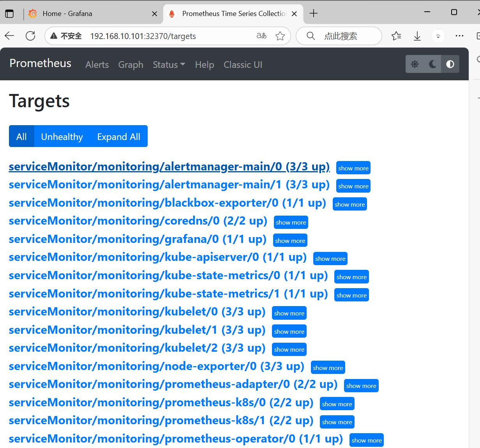Open the browser settings ellipsis menu
The width and height of the screenshot is (480, 448).
coord(459,36)
